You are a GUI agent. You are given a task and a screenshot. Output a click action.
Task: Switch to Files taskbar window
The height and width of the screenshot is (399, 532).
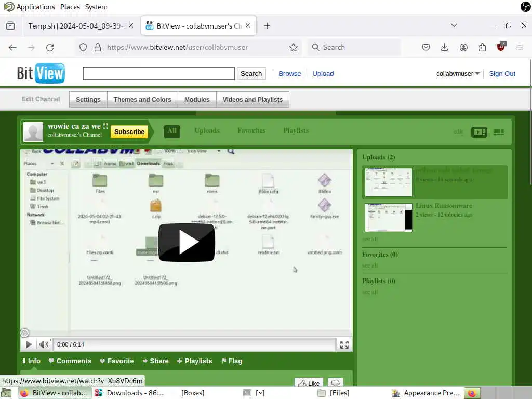tap(334, 393)
